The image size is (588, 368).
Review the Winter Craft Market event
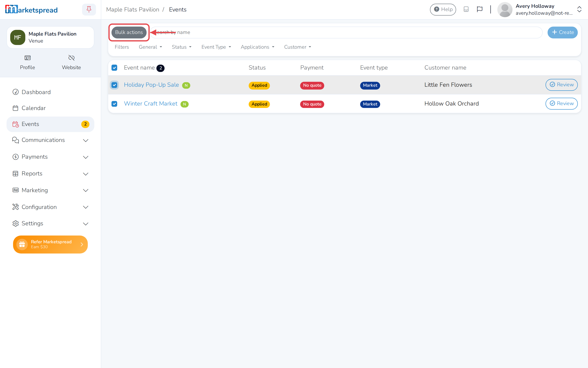click(561, 103)
